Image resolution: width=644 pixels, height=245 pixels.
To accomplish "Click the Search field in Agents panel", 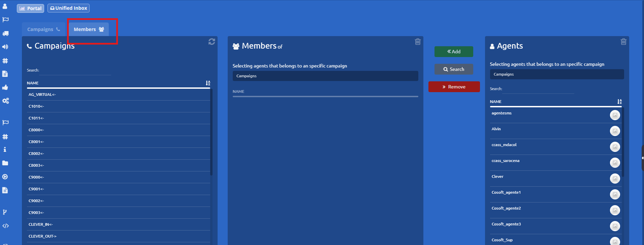I will coord(538,89).
